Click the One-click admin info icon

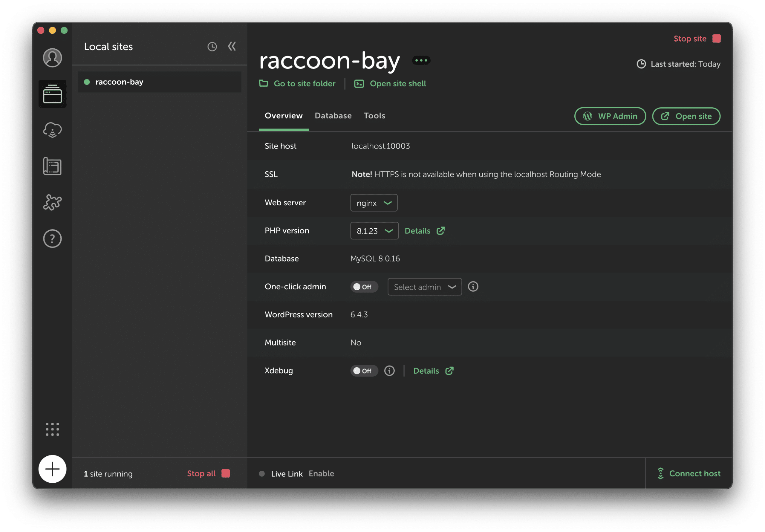pos(473,287)
